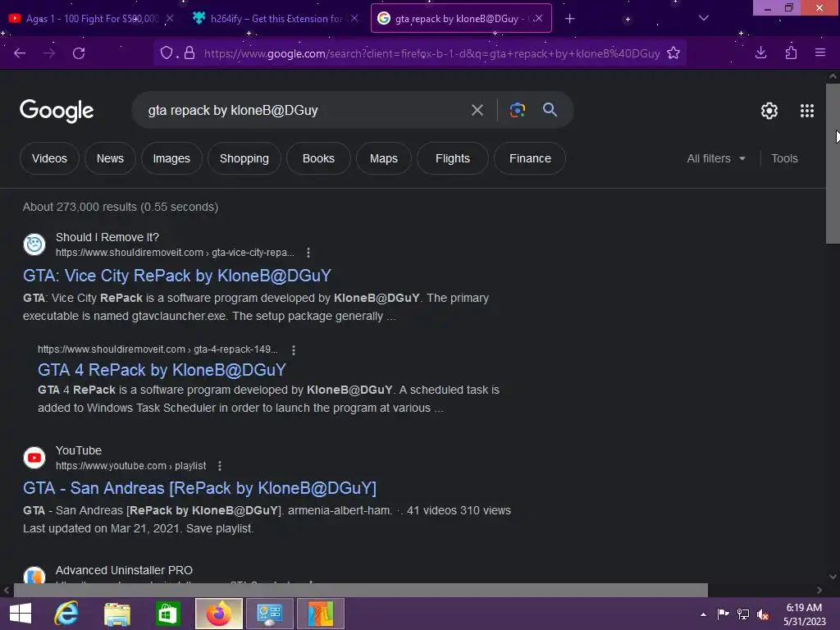840x630 pixels.
Task: Search by image with Google Lens icon
Action: [x=517, y=111]
